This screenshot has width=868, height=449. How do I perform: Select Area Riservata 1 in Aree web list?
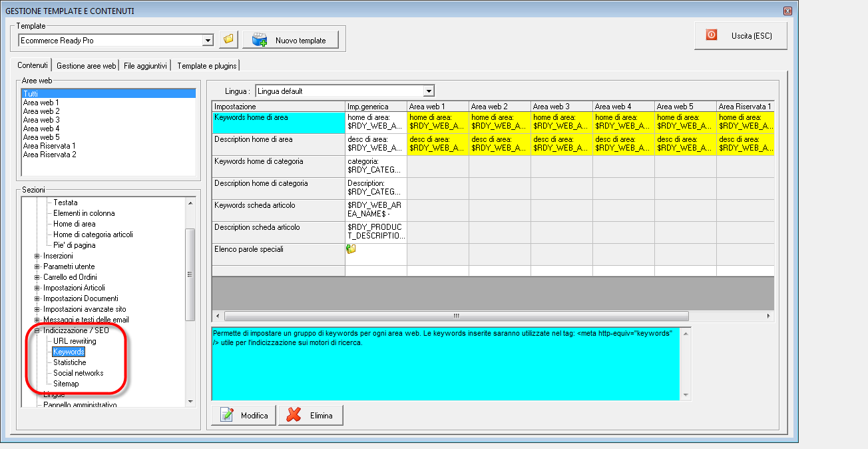click(49, 145)
